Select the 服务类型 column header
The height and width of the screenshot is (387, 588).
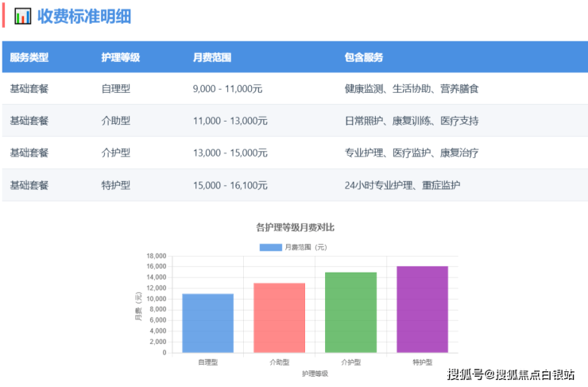click(x=29, y=57)
